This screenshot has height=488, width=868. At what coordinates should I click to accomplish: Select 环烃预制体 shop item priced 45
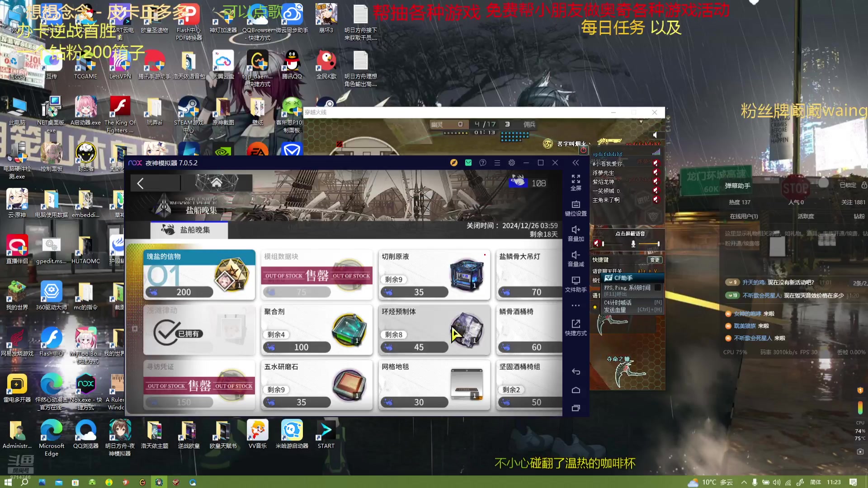pyautogui.click(x=434, y=330)
